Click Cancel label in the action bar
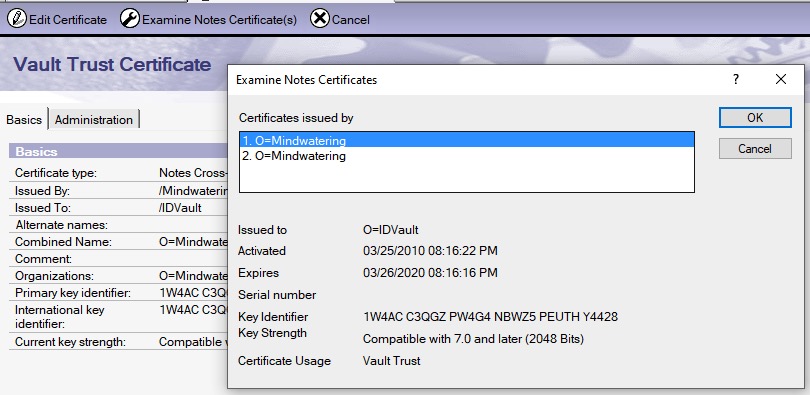This screenshot has height=395, width=810. (351, 20)
